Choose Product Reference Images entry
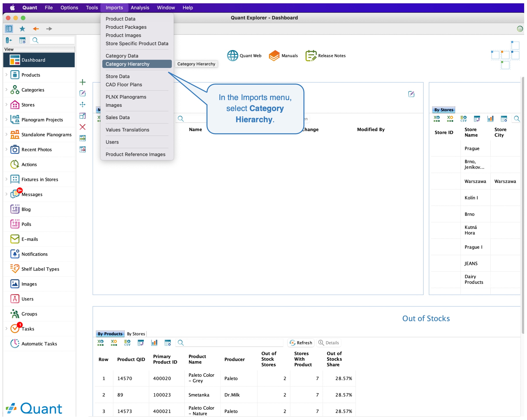The height and width of the screenshot is (420, 527). (x=137, y=154)
